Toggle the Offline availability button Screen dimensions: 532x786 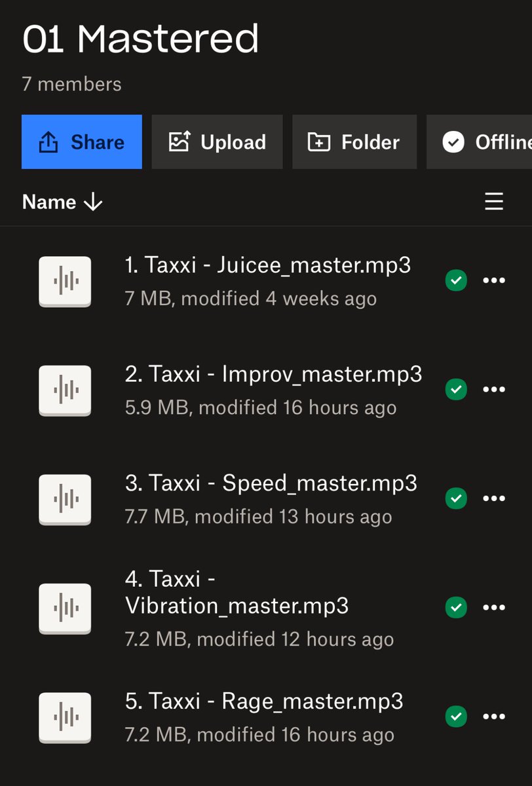479,142
